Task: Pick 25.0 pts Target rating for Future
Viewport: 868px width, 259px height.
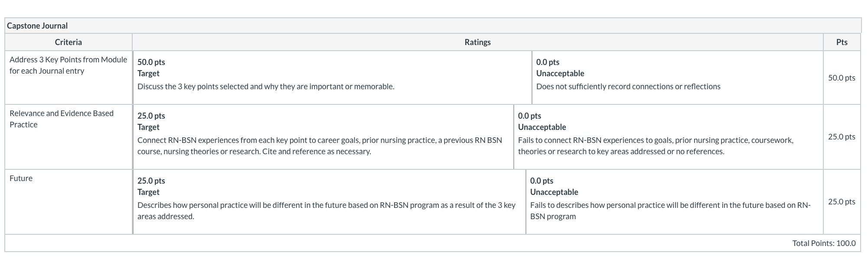Action: pos(329,202)
